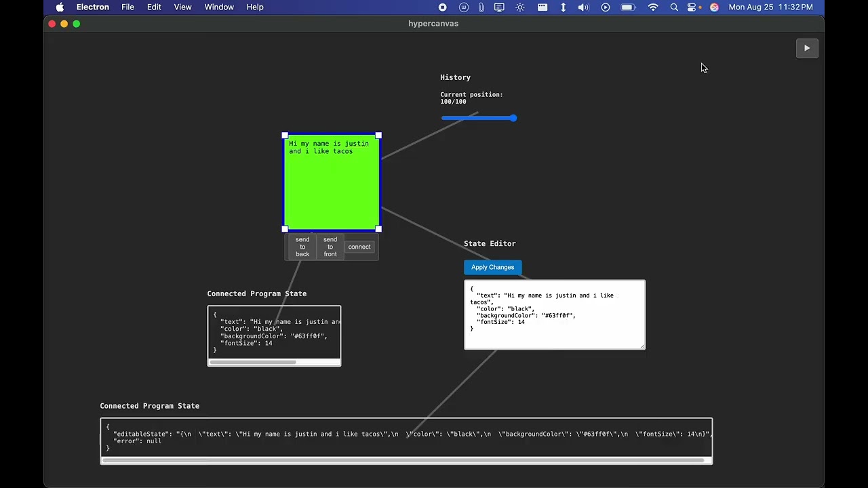
Task: Click the Apply Changes button
Action: (x=493, y=267)
